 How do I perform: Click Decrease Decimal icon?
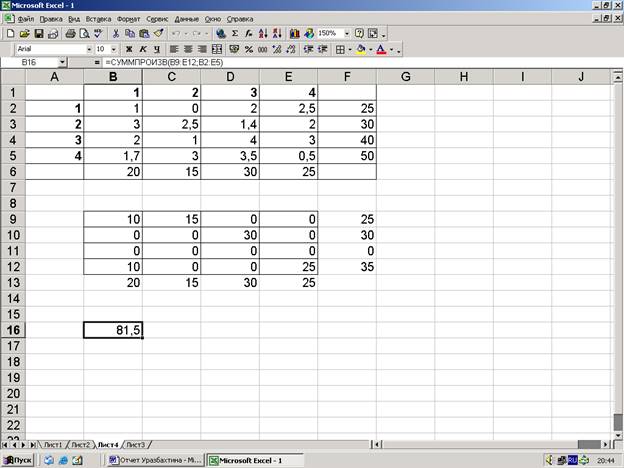[x=291, y=49]
